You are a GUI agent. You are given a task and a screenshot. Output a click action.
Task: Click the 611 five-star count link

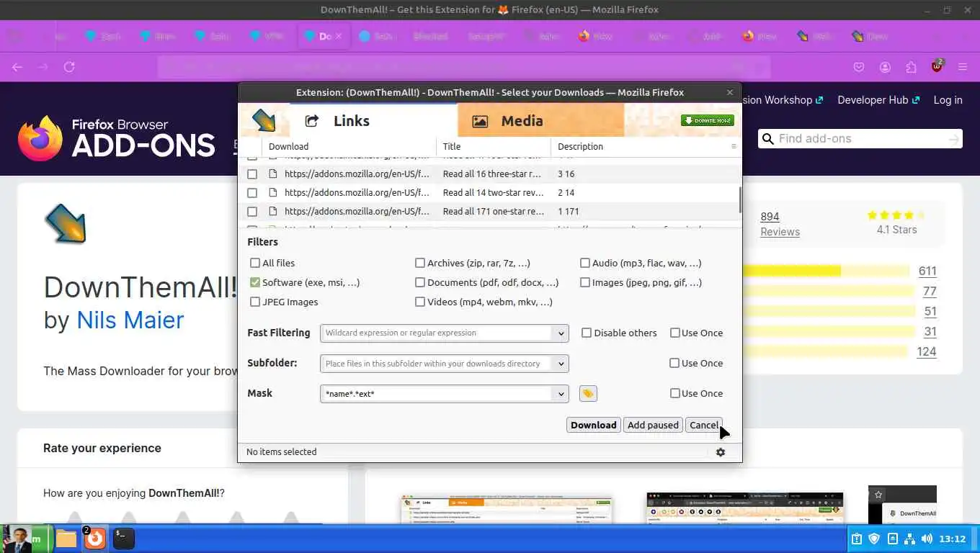927,271
